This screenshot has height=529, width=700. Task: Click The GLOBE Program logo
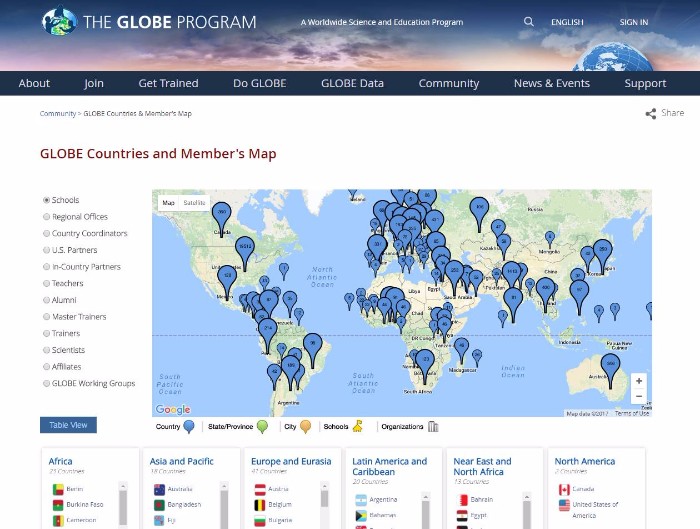tap(149, 21)
